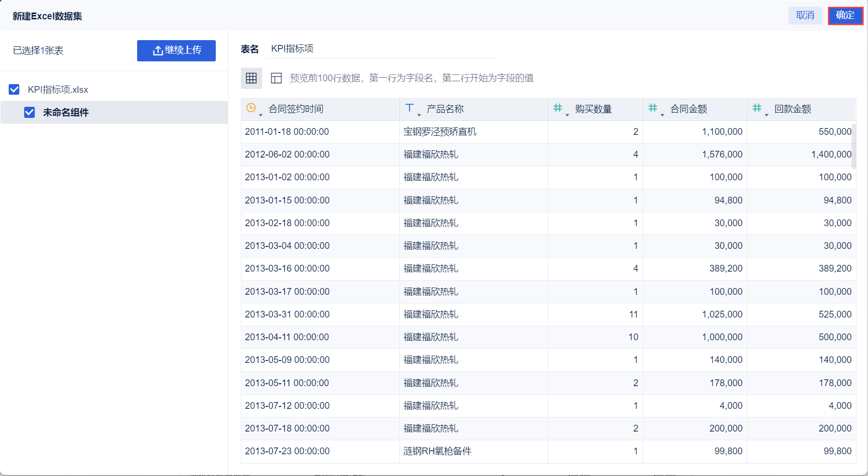Select the KPI指标项.xlsx file entry
This screenshot has height=476, width=868.
point(58,89)
